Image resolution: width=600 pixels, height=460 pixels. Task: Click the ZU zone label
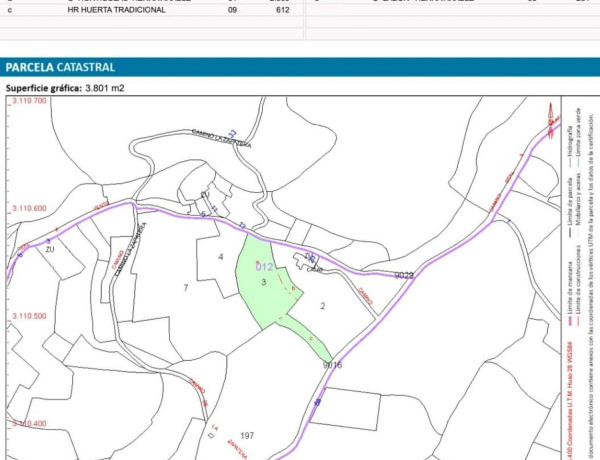click(x=49, y=249)
